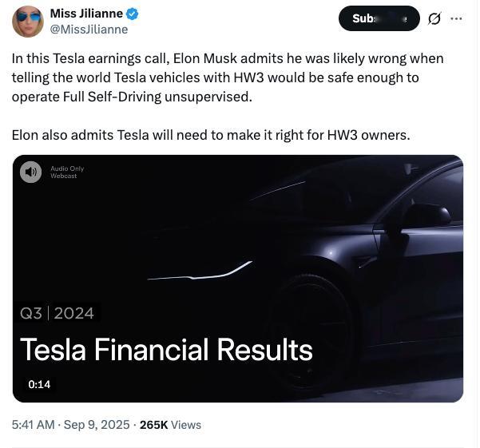Click the 'Q3 | 2024' label
The width and height of the screenshot is (480, 448).
57,313
